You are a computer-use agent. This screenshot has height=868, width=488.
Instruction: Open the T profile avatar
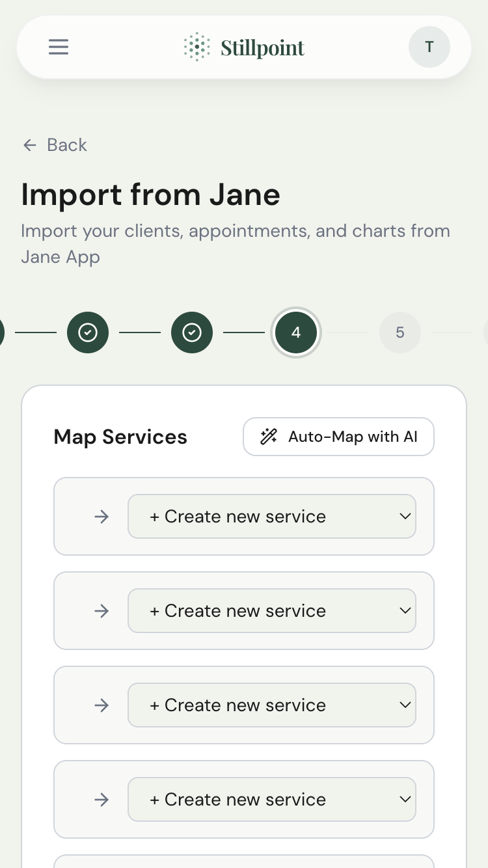[x=429, y=47]
